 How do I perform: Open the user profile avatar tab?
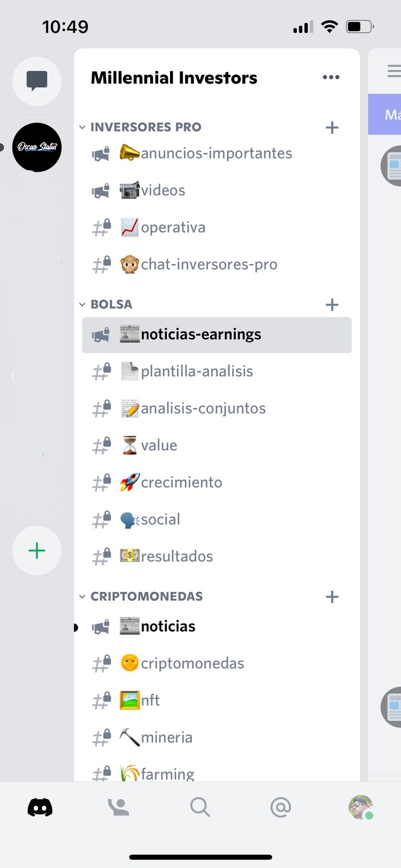[x=361, y=807]
